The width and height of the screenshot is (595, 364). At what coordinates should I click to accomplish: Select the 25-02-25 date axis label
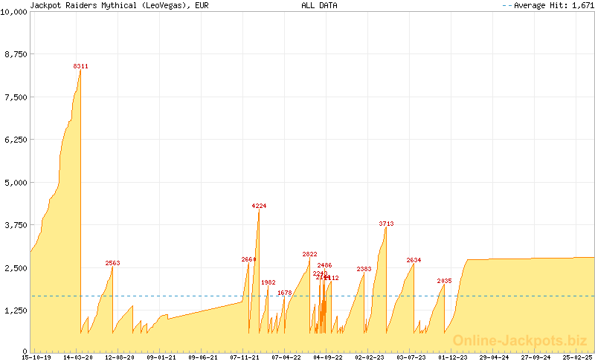pyautogui.click(x=578, y=357)
